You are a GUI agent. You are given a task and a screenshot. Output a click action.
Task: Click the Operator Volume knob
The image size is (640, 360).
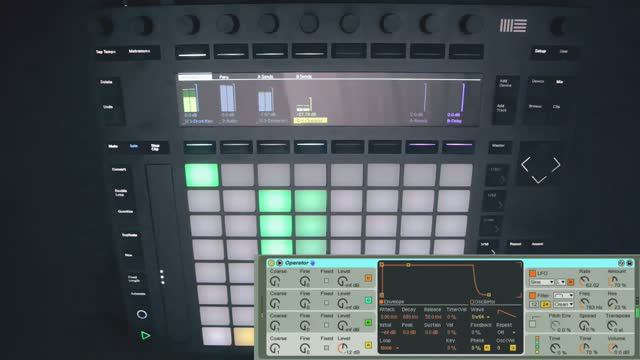pos(612,347)
